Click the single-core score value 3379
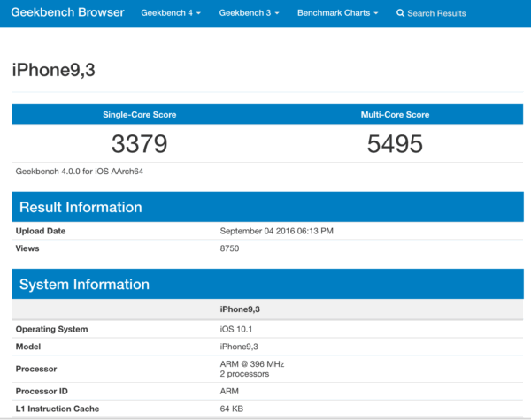This screenshot has width=531, height=420. tap(139, 144)
